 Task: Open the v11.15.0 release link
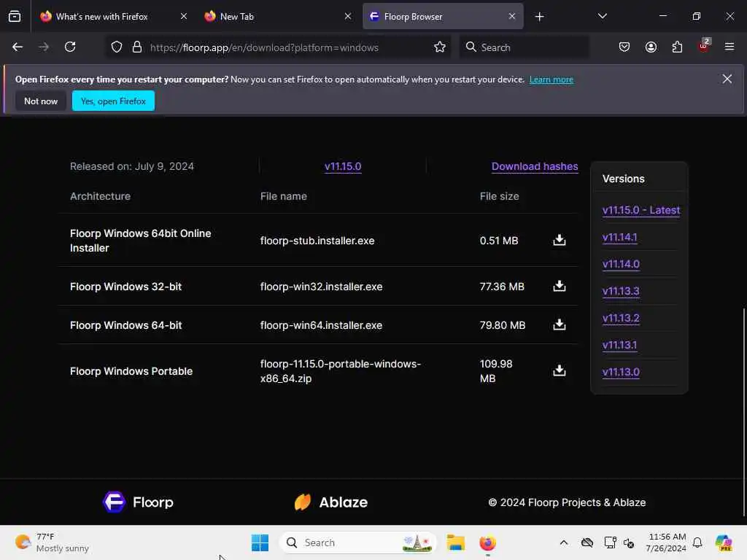point(343,166)
